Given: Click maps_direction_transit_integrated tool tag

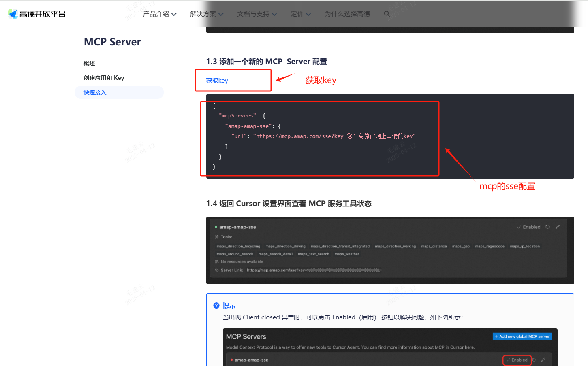Looking at the screenshot, I should 340,246.
